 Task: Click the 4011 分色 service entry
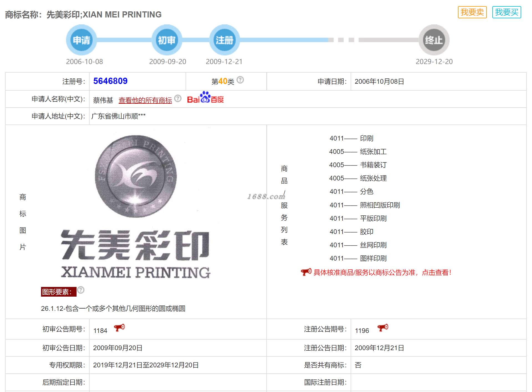351,192
